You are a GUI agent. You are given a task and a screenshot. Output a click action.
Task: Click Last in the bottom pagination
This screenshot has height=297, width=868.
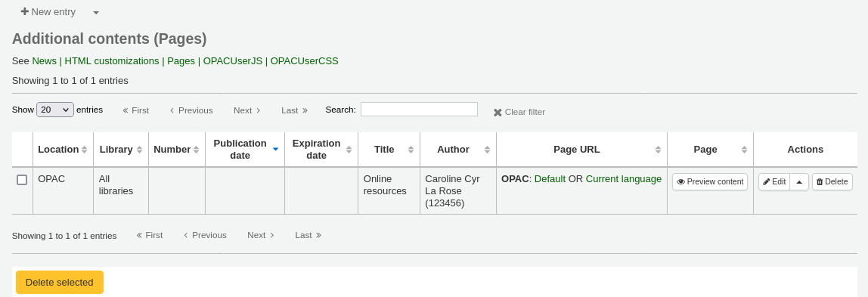click(x=308, y=235)
